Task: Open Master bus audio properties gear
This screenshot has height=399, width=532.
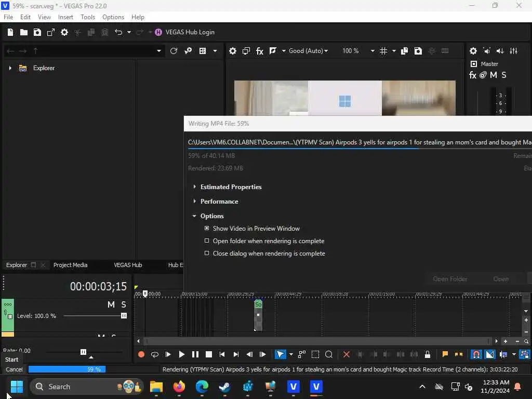Action: [x=473, y=51]
